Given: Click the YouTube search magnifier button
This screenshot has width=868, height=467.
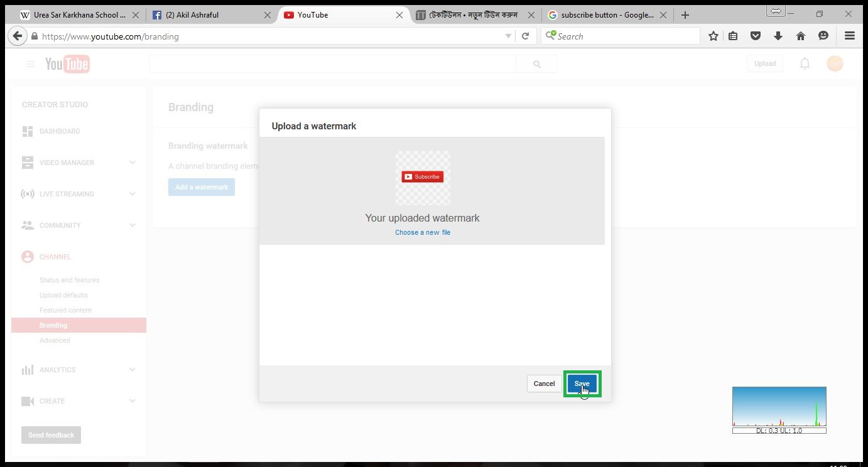Looking at the screenshot, I should [537, 64].
